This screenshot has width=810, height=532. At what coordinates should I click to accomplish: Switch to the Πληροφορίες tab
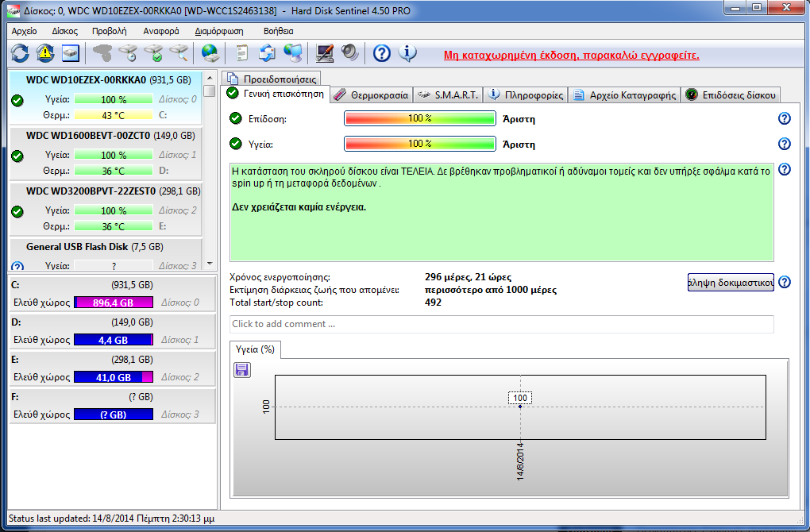[526, 95]
